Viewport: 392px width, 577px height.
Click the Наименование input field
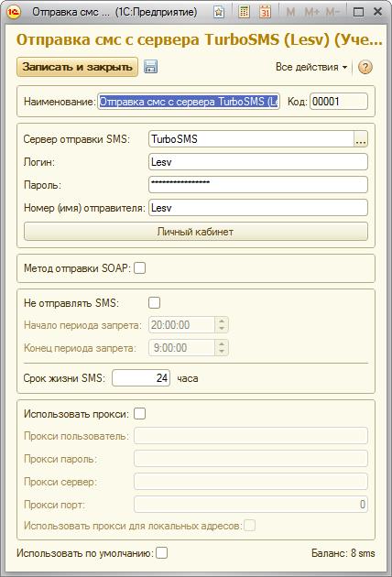pyautogui.click(x=189, y=102)
